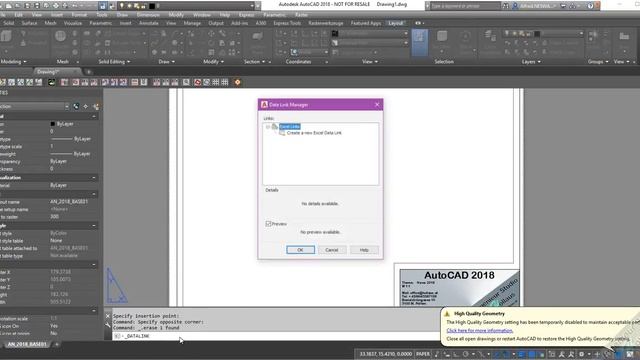Click the red circular toolbar icon
This screenshot has width=640, height=360.
198,82
